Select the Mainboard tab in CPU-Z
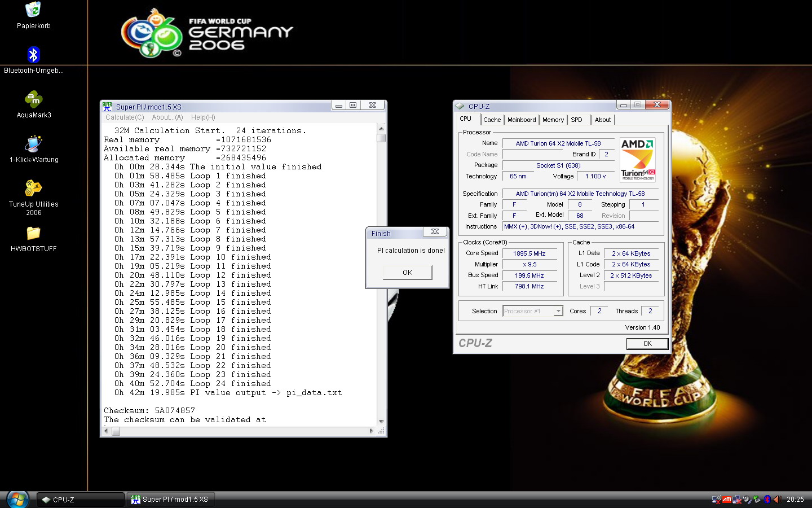 tap(522, 120)
